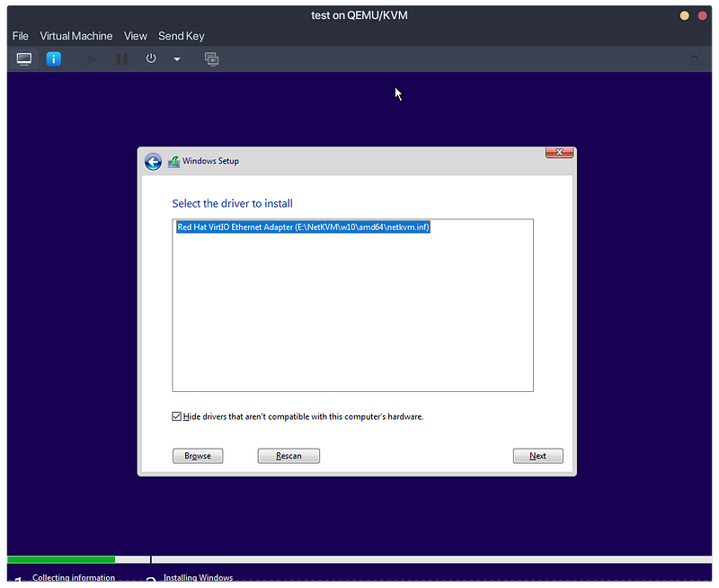Open the Send Key menu
Screen dimensions: 719x588
coord(182,36)
